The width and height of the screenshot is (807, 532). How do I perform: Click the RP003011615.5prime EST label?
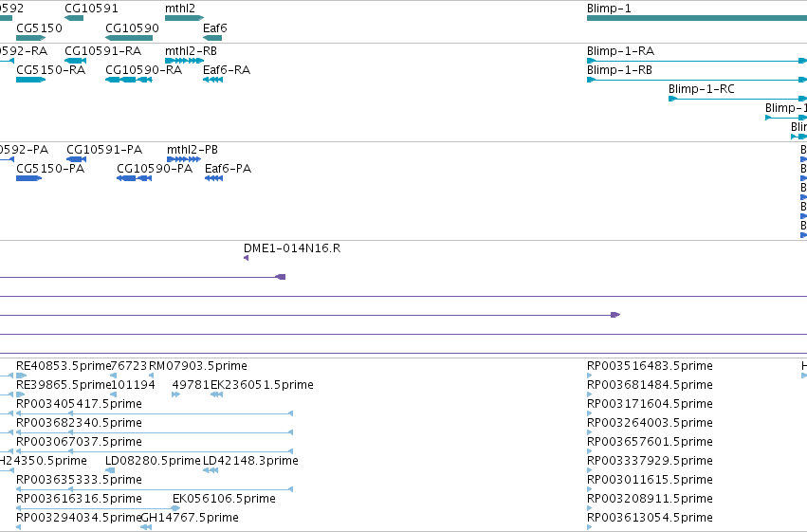click(650, 480)
